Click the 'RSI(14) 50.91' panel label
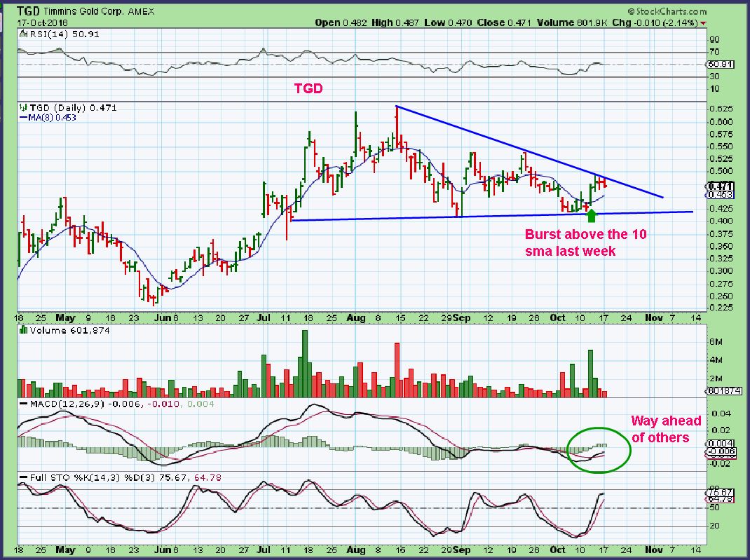 coord(64,34)
